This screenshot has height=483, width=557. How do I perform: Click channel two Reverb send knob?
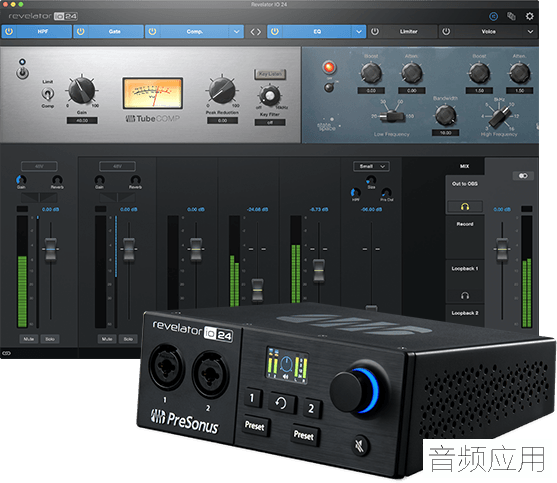(135, 180)
